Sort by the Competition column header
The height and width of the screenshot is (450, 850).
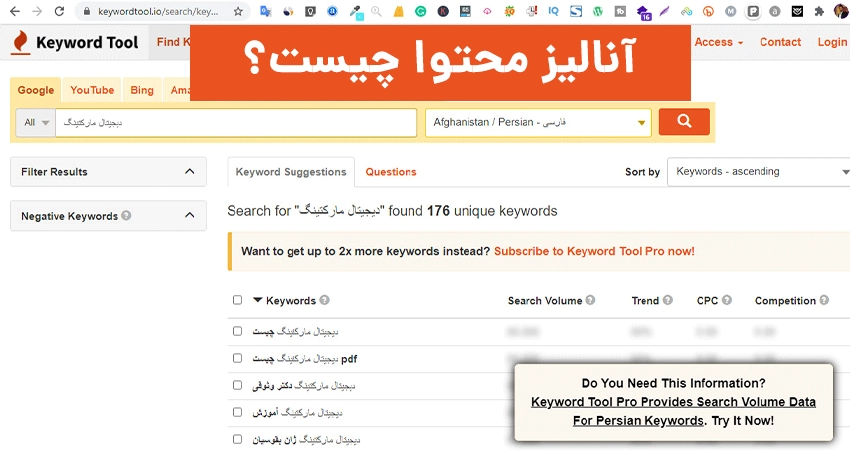coord(785,300)
